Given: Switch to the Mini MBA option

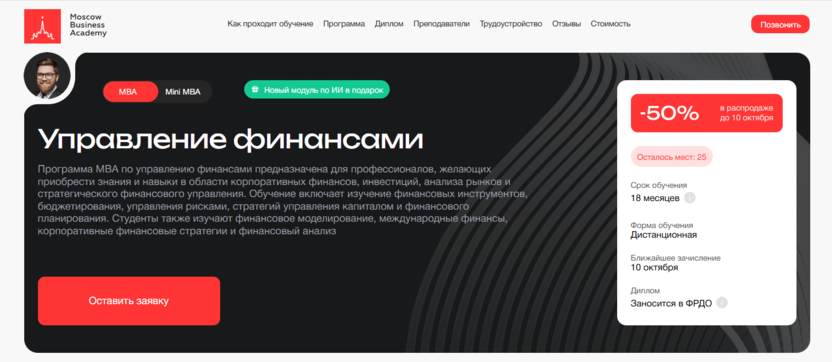Looking at the screenshot, I should pos(183,92).
